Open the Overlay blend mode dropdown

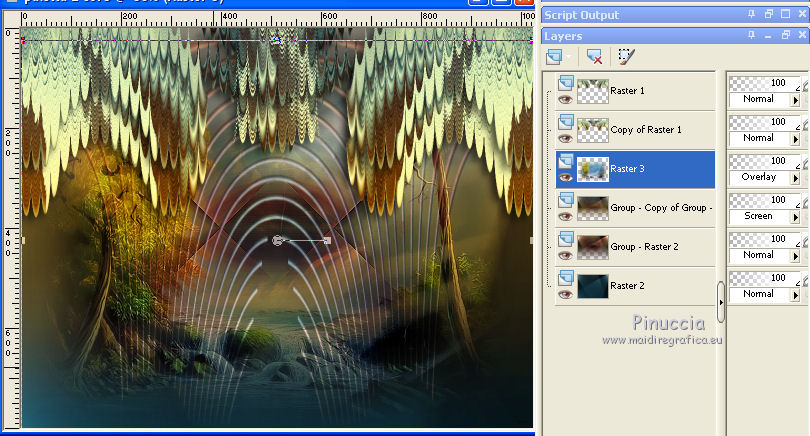coord(796,178)
